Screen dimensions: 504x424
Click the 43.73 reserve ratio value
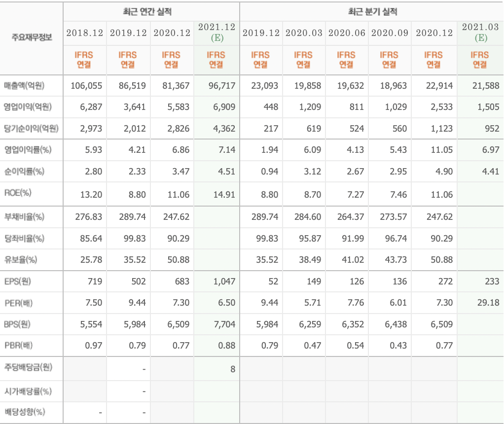396,260
